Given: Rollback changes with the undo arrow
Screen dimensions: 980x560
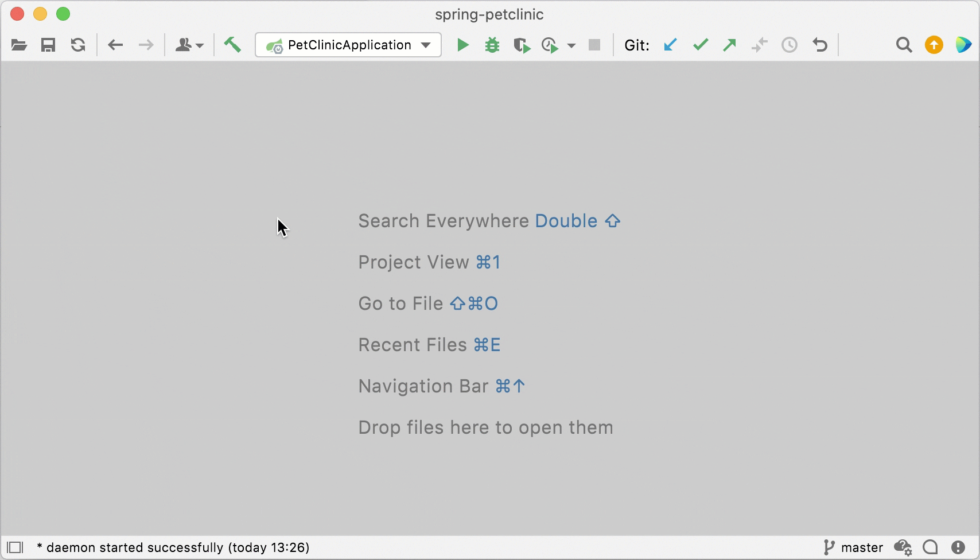Looking at the screenshot, I should (x=820, y=45).
